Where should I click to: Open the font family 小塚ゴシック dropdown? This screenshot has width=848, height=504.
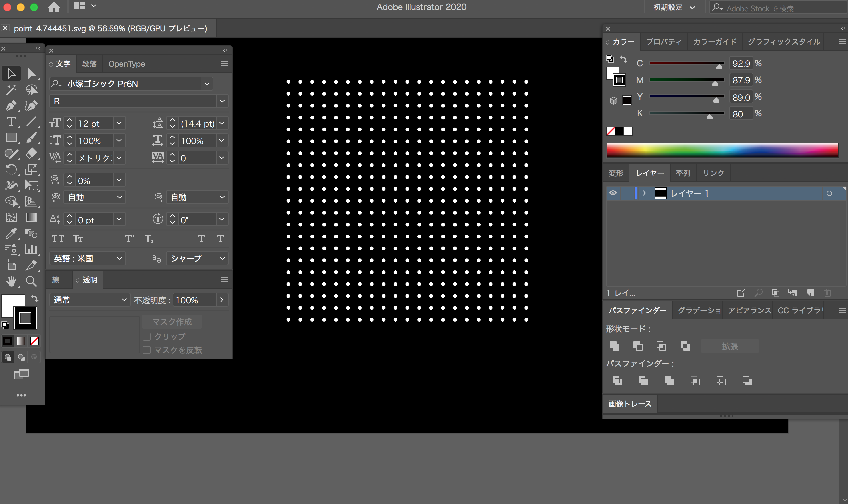(207, 84)
